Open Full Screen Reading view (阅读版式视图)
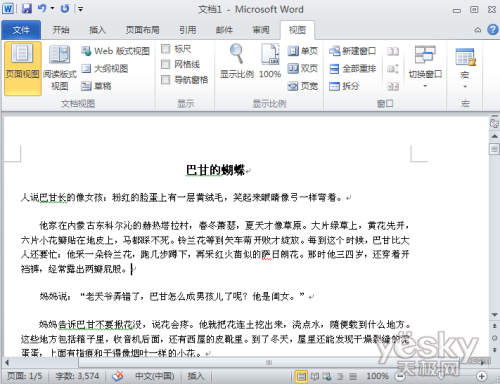500x384 pixels. coord(60,68)
